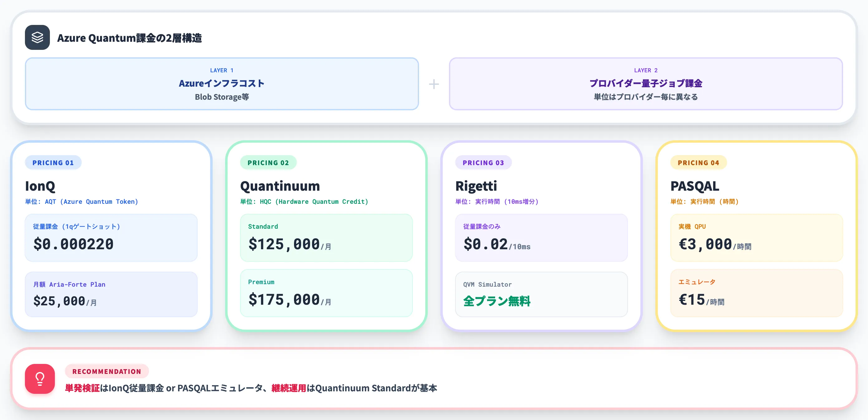Click the highlighted 継続運用 text
The width and height of the screenshot is (868, 420).
(289, 388)
